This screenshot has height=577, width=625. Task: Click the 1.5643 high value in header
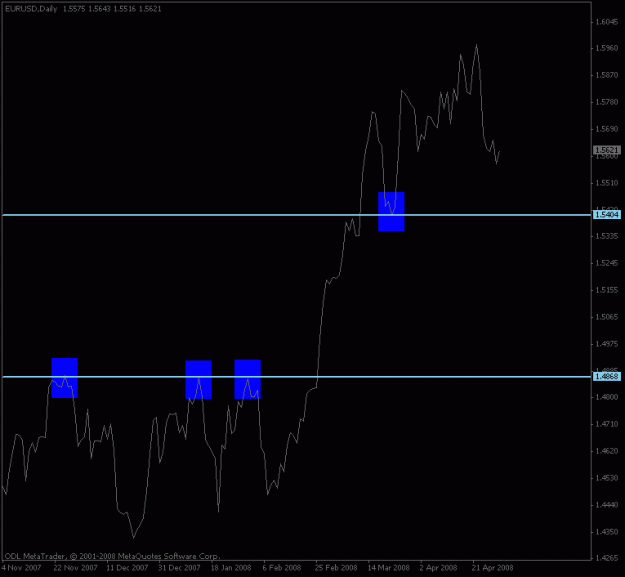[99, 9]
